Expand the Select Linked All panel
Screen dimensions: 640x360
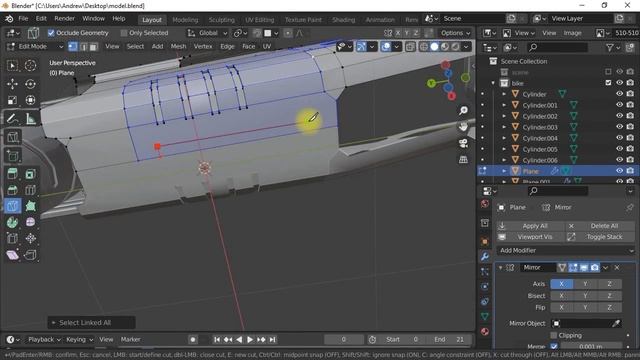click(x=53, y=323)
